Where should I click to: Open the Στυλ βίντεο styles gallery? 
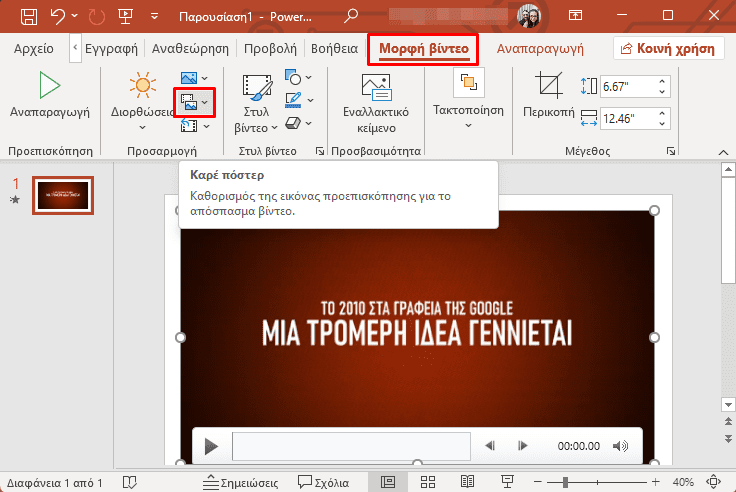(x=257, y=103)
